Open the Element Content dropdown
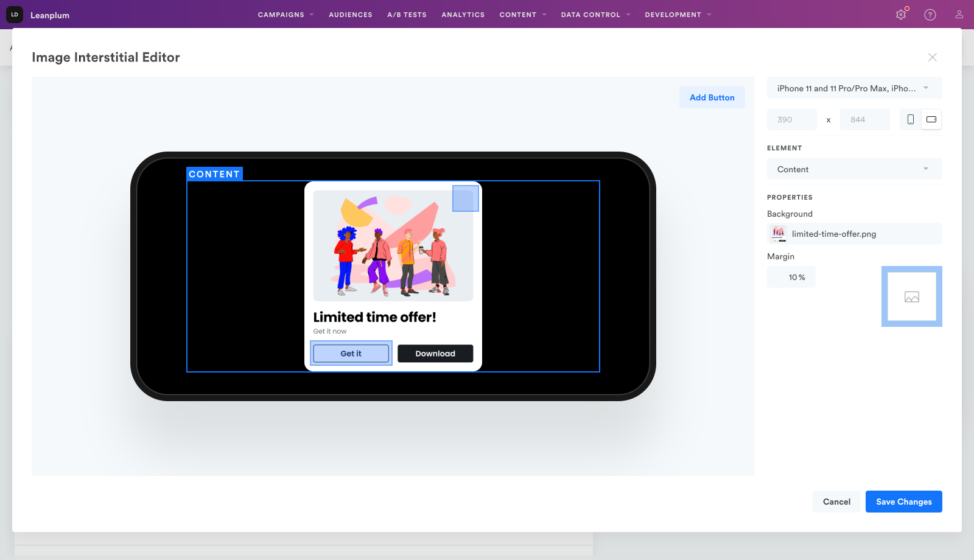This screenshot has width=974, height=560. [854, 169]
